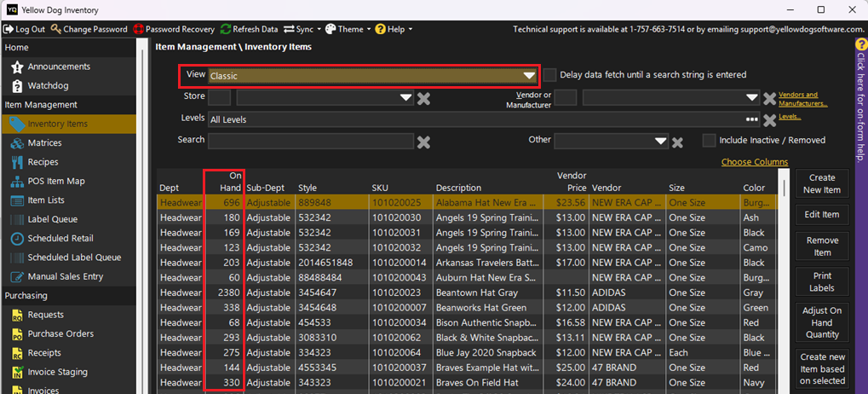Click the Choose Columns link
This screenshot has height=394, width=868.
coord(754,162)
